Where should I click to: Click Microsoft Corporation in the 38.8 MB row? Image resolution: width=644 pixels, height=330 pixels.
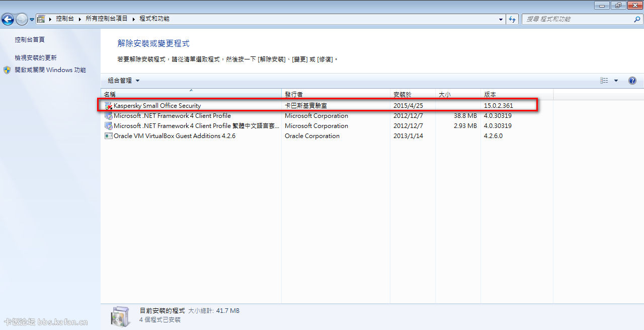tap(316, 116)
